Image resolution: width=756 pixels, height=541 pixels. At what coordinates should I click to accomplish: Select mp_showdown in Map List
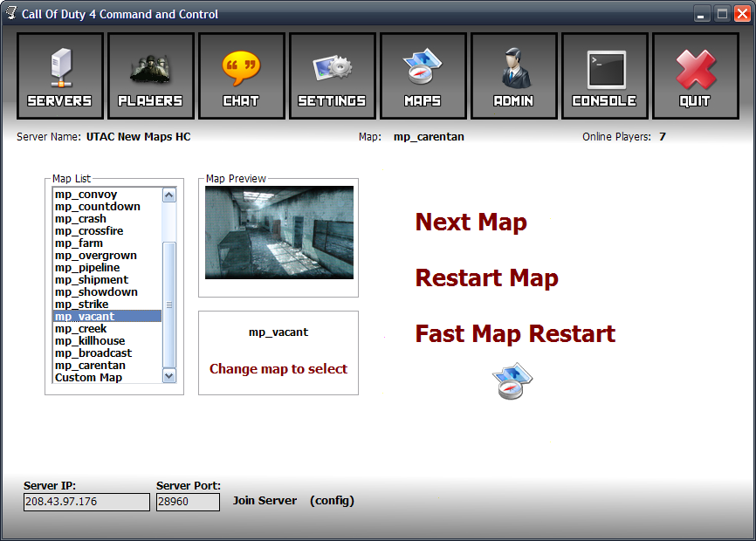pyautogui.click(x=107, y=292)
